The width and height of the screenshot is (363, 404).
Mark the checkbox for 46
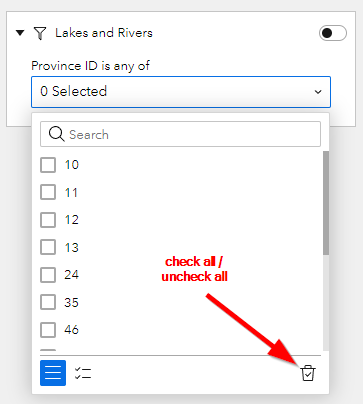[x=48, y=330]
